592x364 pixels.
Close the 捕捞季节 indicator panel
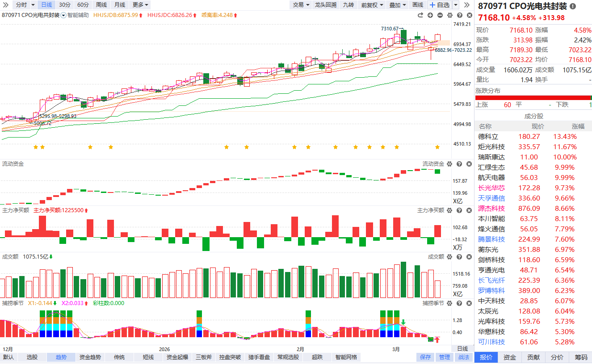tap(469, 303)
